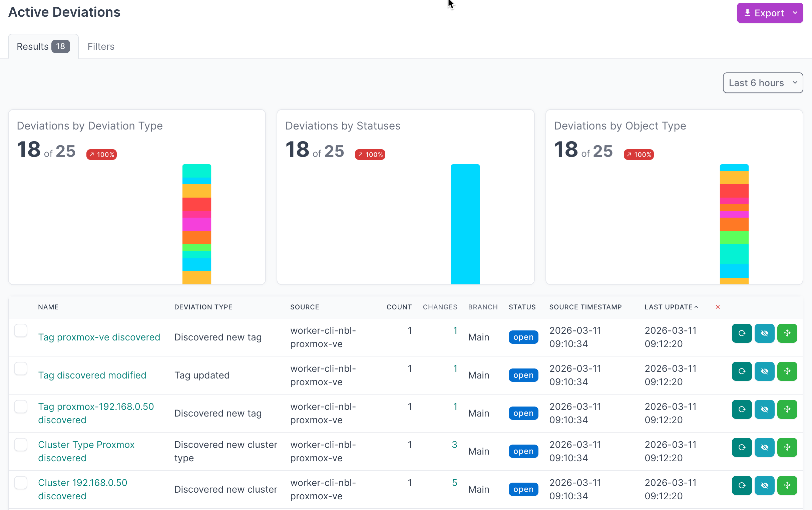Click ignore eye-slash icon for Cluster 192.168.0.50 row
The image size is (812, 510).
(x=764, y=486)
